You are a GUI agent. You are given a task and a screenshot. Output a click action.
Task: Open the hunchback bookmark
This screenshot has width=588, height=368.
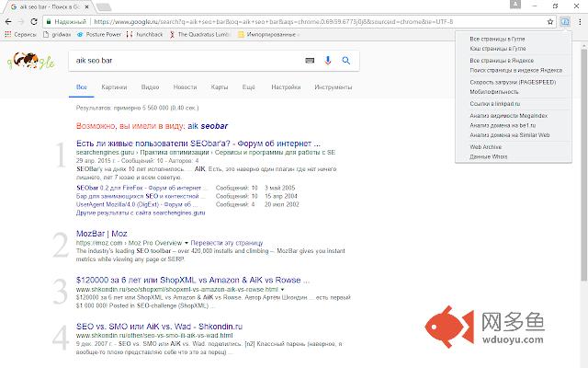coord(145,35)
